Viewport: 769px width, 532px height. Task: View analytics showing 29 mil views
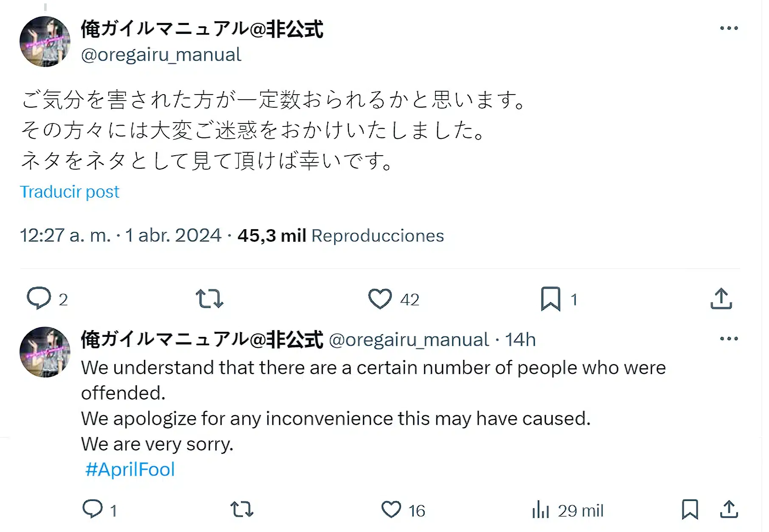coord(567,510)
